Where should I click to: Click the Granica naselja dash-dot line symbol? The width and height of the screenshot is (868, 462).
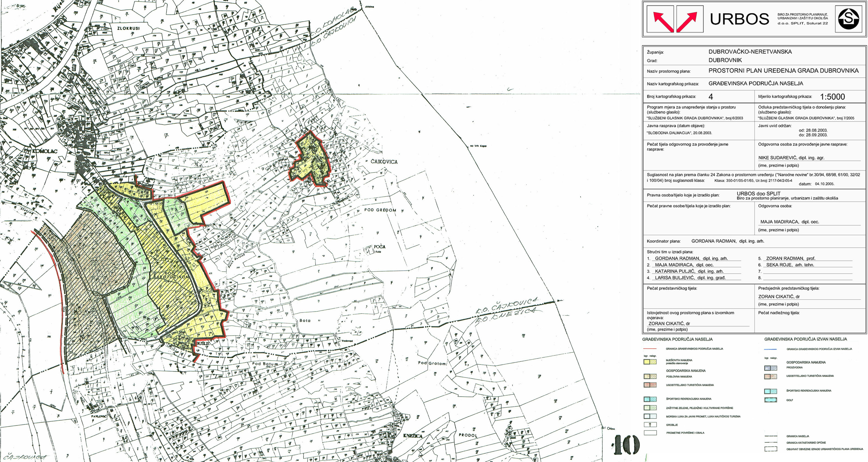click(x=771, y=436)
